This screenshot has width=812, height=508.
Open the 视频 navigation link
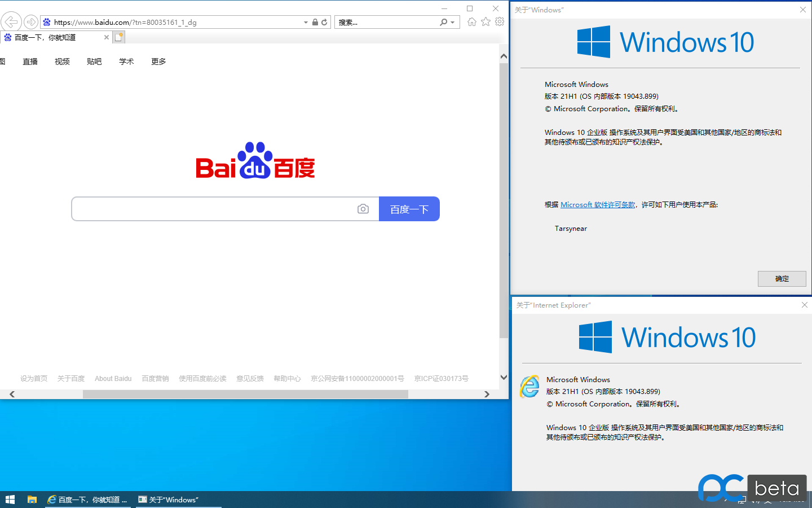click(62, 62)
